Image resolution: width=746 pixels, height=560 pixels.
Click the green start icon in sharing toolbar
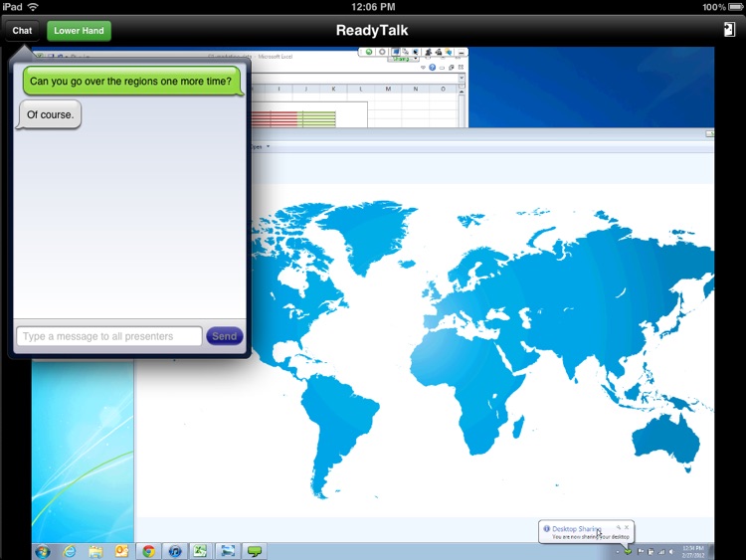(369, 52)
